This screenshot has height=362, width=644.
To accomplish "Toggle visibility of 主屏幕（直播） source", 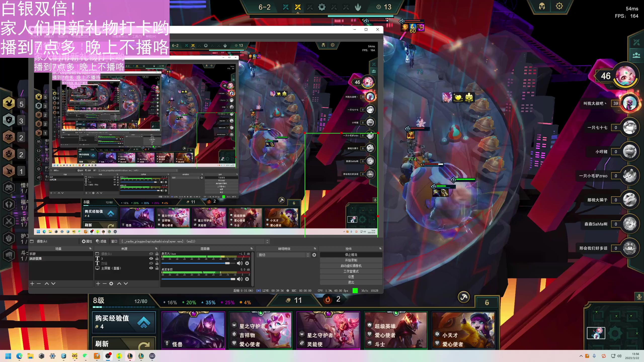I will (x=151, y=268).
